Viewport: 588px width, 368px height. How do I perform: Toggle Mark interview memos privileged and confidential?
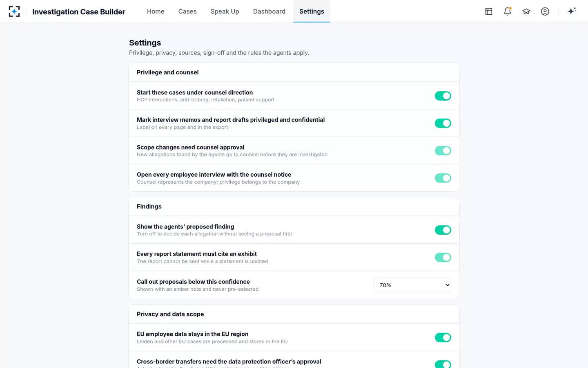tap(443, 123)
